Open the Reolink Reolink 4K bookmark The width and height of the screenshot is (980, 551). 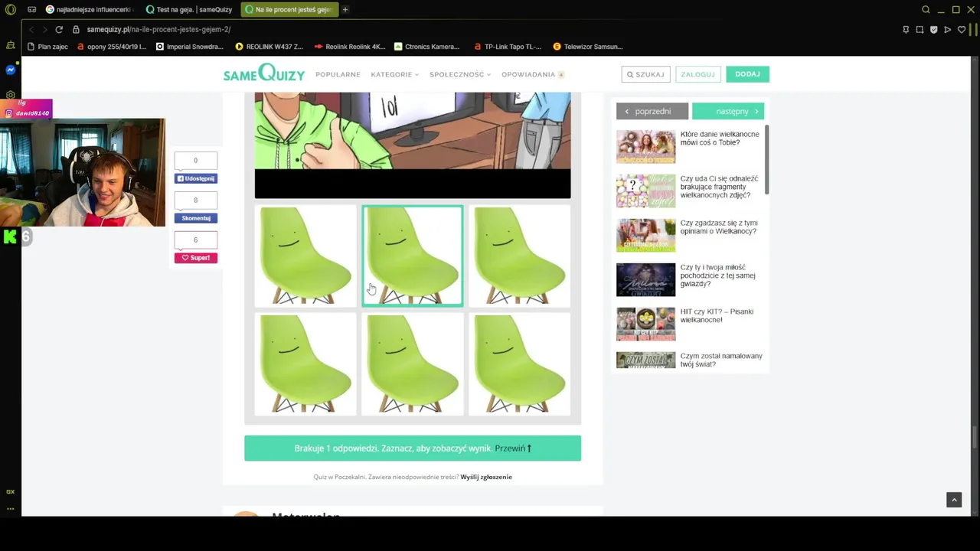350,47
